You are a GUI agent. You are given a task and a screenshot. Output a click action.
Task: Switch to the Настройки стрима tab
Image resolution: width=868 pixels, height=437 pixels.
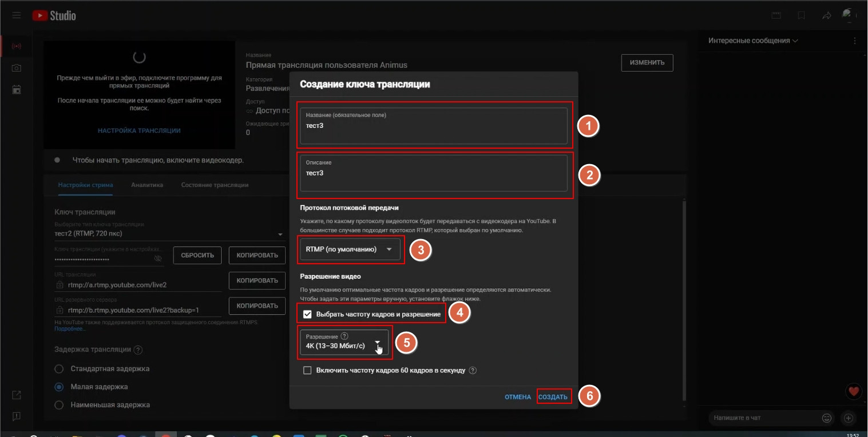coord(85,185)
